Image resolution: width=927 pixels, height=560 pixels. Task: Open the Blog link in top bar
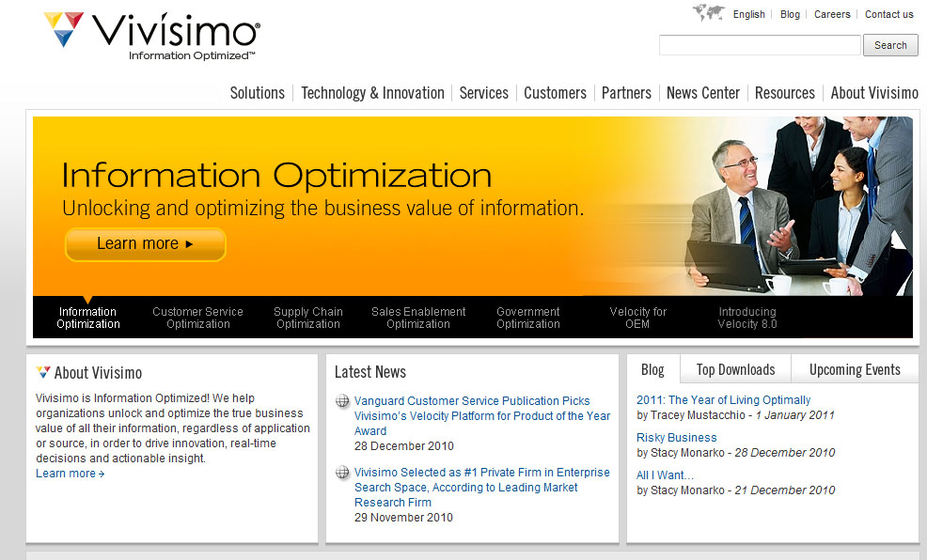coord(790,14)
